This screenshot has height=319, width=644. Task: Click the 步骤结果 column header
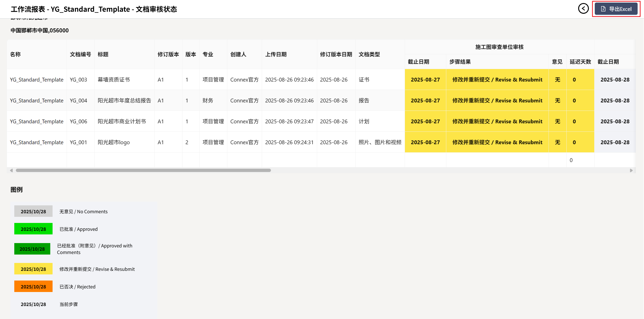tap(460, 62)
